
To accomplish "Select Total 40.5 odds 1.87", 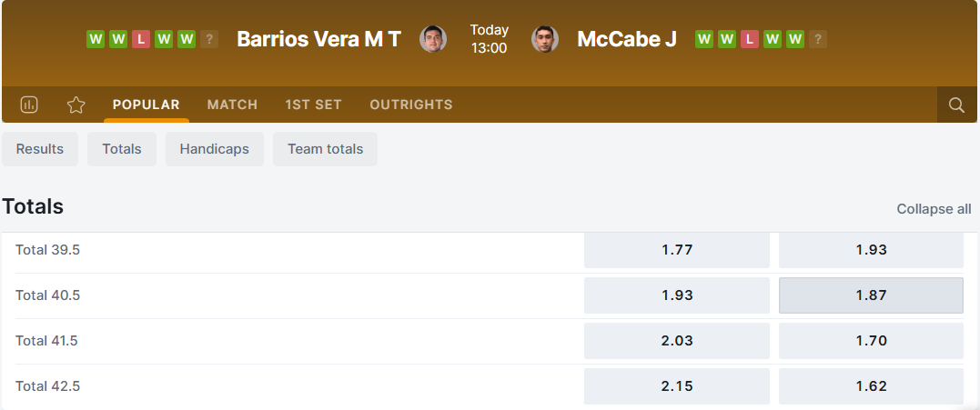I will pos(871,295).
